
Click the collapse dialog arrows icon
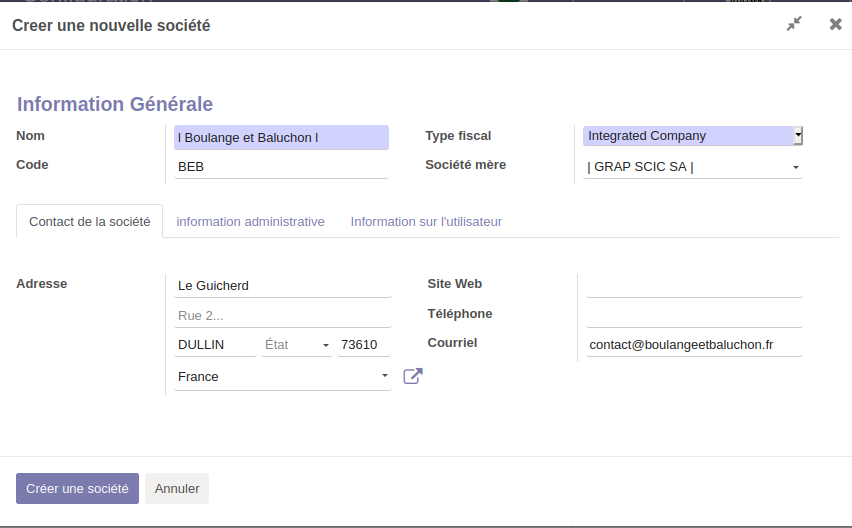pos(794,24)
